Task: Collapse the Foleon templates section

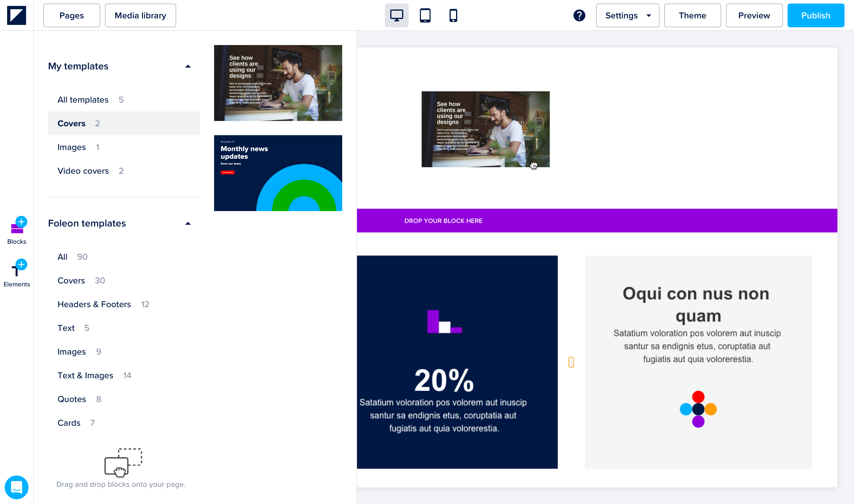Action: [x=188, y=224]
